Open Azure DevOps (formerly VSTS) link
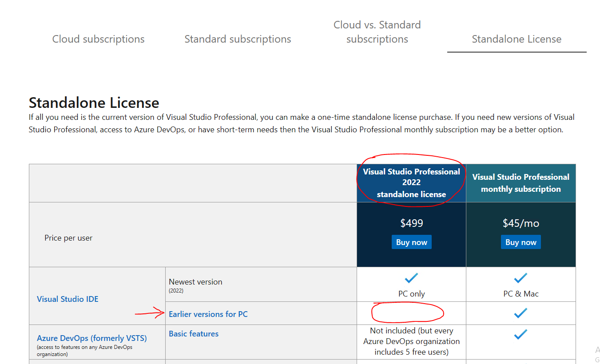Viewport: 600px width, 364px height. (91, 338)
